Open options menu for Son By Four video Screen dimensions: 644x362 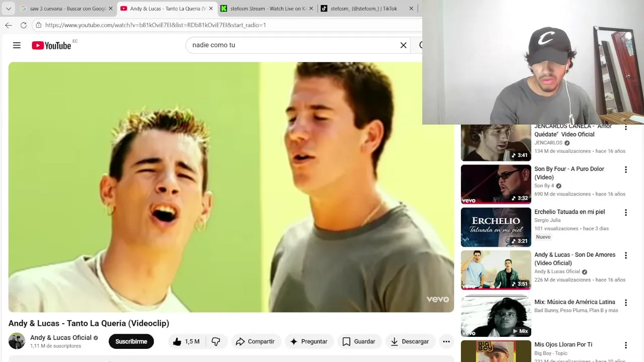point(626,170)
